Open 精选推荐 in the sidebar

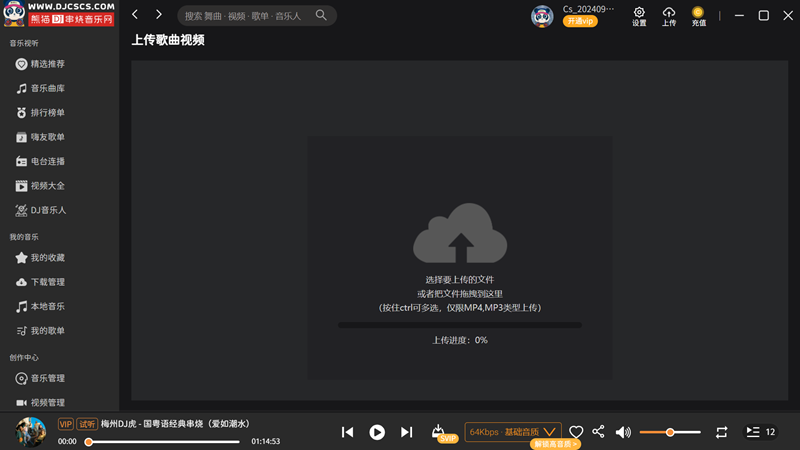click(x=40, y=64)
